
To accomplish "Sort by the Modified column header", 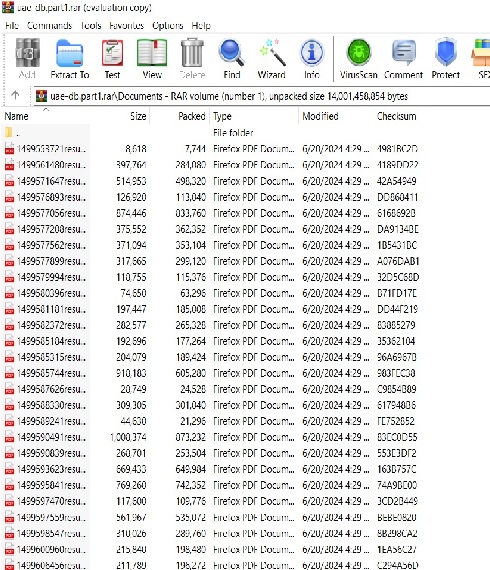I will (320, 116).
